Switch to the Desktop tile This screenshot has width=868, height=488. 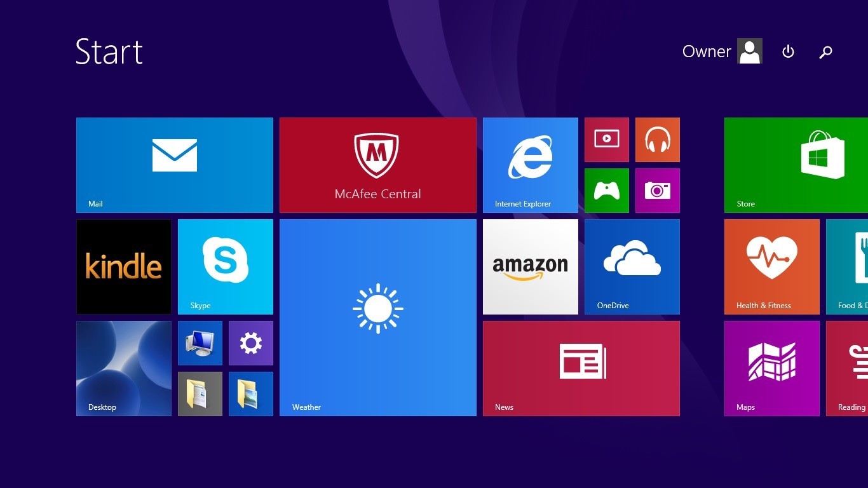click(x=124, y=369)
